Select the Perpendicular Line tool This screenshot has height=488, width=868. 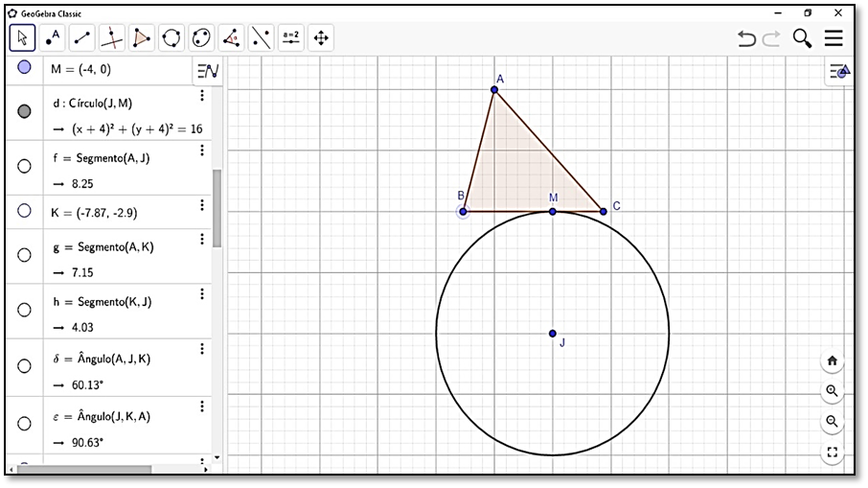(x=112, y=37)
